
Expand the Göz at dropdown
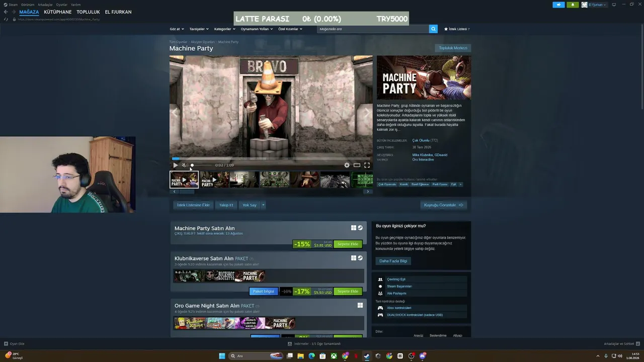[177, 29]
